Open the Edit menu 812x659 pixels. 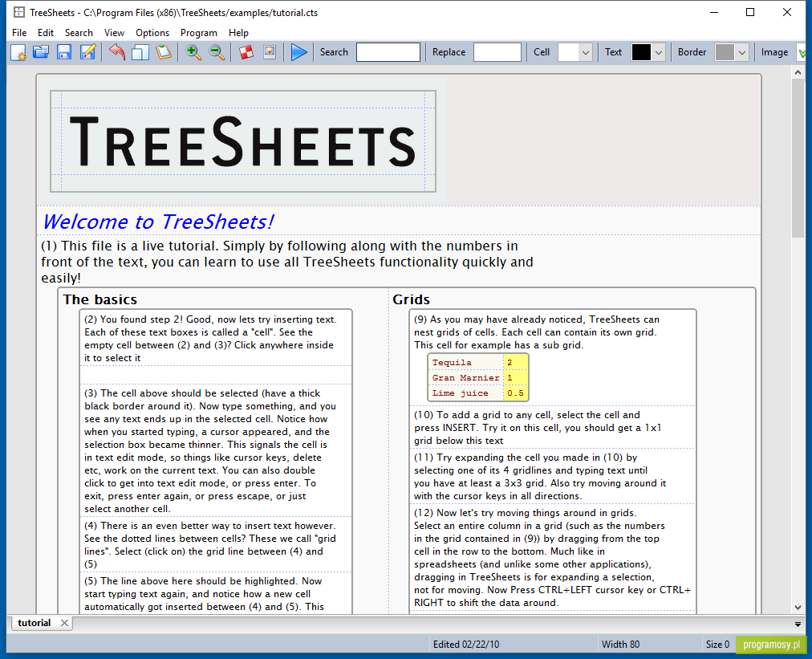46,33
